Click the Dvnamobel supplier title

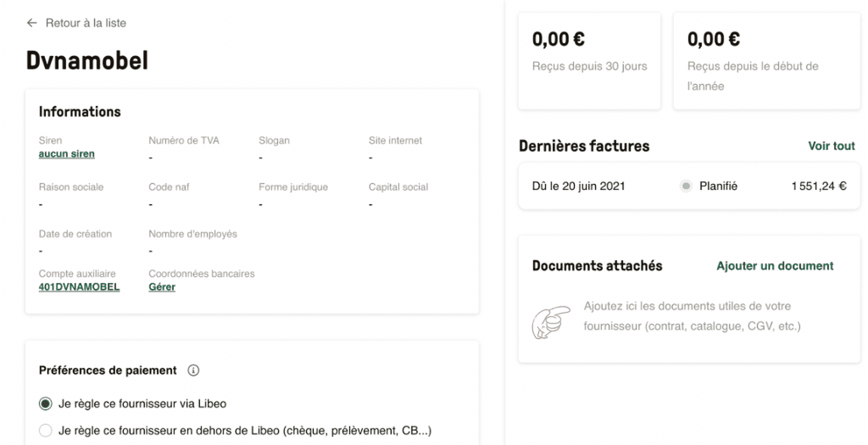pos(87,59)
